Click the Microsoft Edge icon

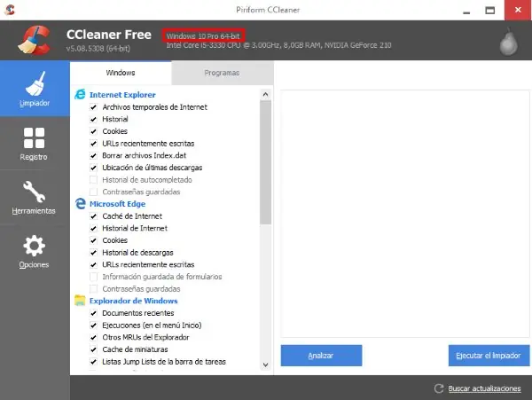pos(80,204)
